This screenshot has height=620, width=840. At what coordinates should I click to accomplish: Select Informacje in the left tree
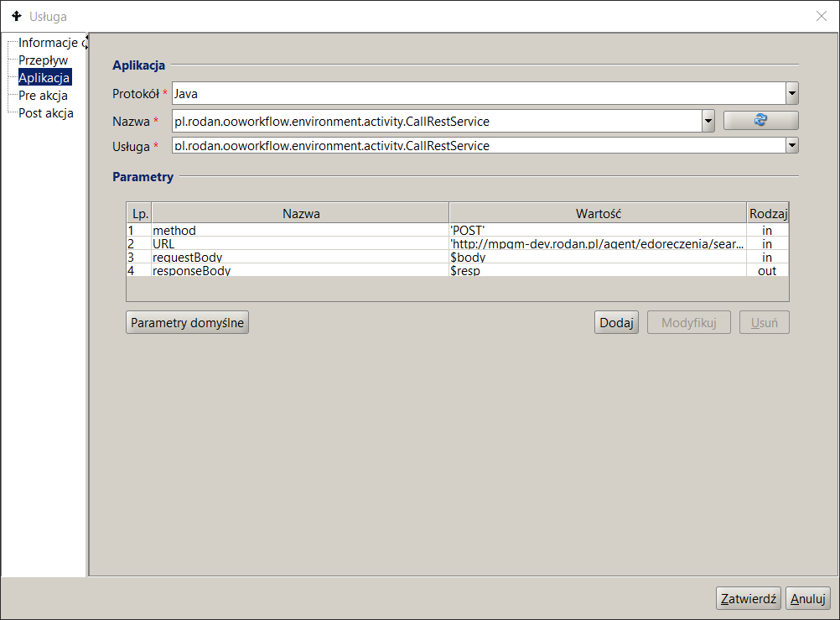pos(48,43)
